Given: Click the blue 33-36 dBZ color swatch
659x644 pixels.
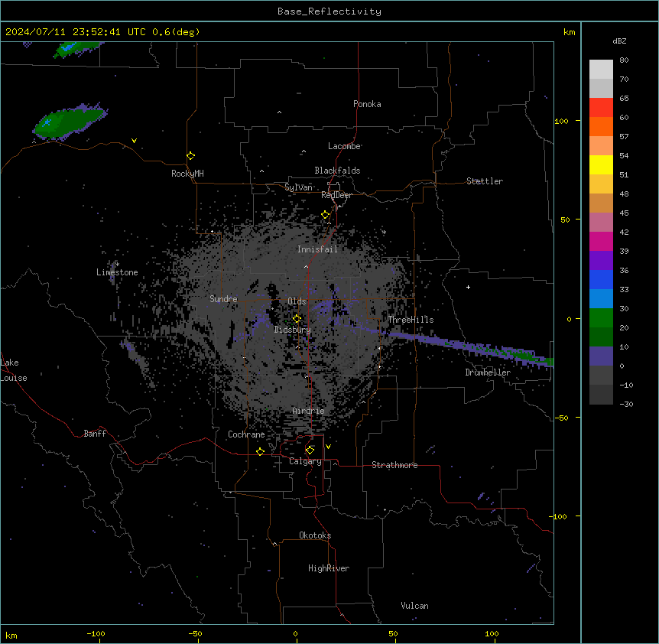Looking at the screenshot, I should [x=601, y=279].
